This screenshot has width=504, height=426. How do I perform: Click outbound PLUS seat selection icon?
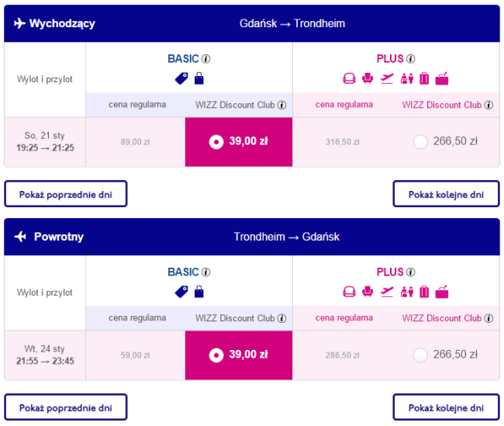coord(349,78)
